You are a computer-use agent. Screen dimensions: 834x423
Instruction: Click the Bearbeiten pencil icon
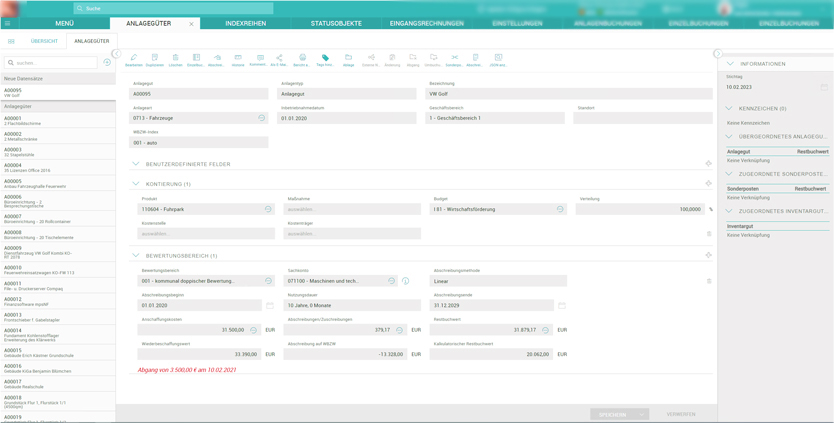coord(133,59)
